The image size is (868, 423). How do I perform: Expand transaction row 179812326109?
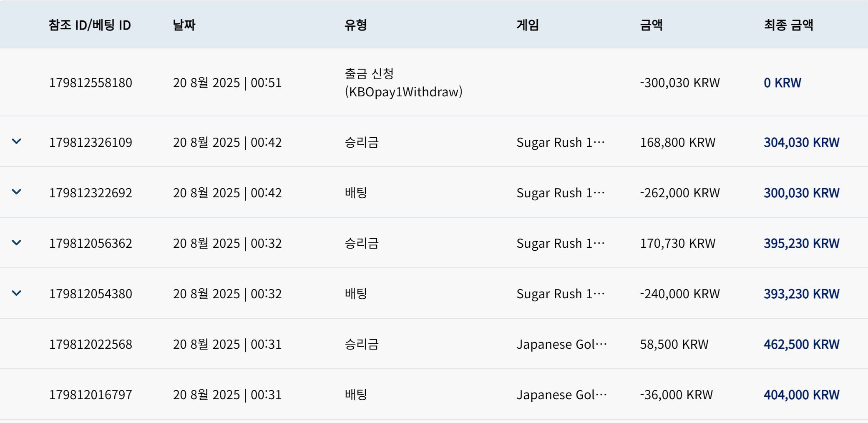[16, 141]
